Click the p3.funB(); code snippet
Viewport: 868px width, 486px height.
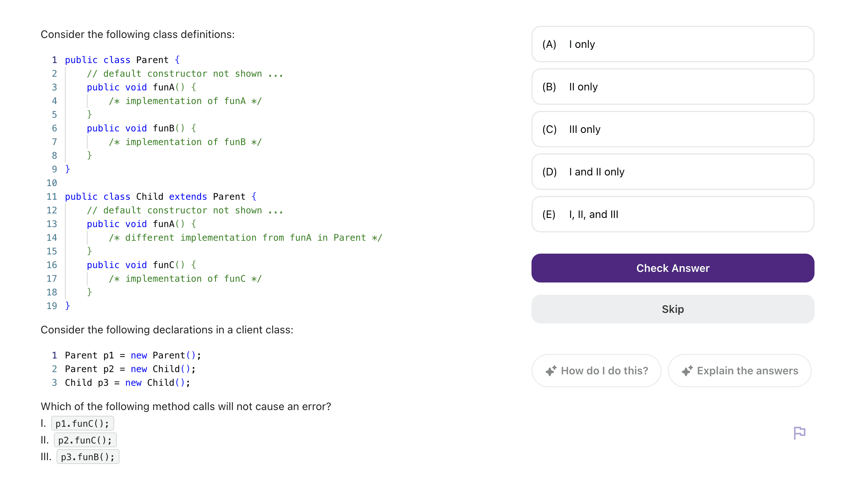pyautogui.click(x=88, y=457)
